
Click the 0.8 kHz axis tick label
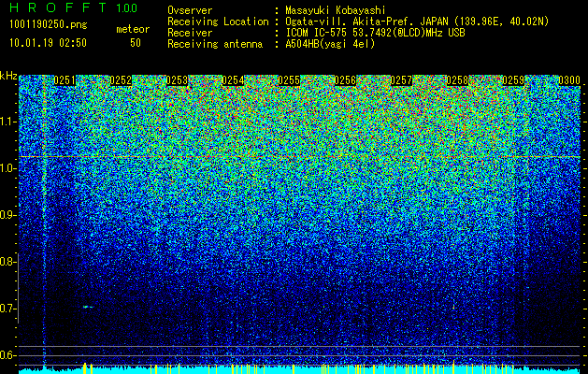7,262
